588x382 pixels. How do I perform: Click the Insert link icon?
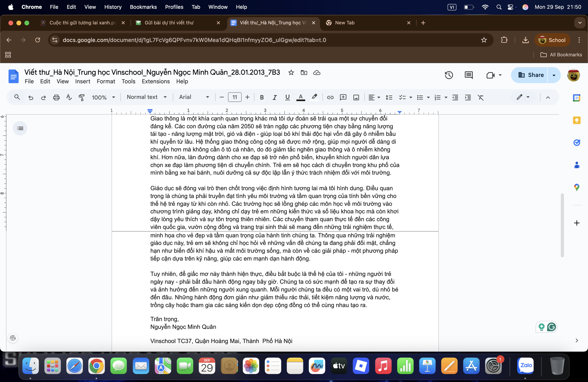coord(330,97)
